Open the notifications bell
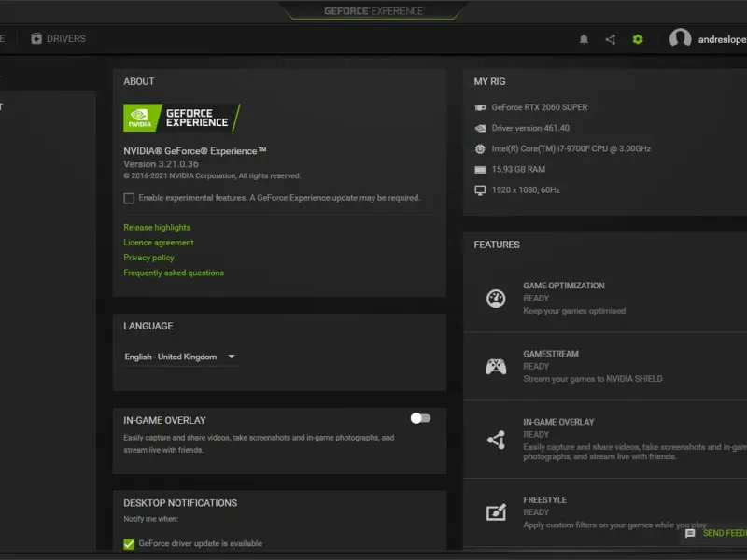This screenshot has height=560, width=747. (584, 39)
